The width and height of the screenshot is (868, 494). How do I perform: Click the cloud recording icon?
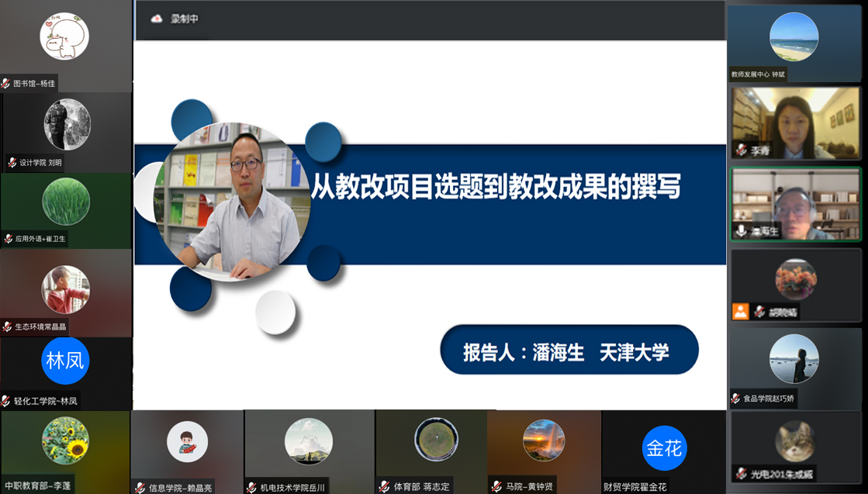point(157,19)
